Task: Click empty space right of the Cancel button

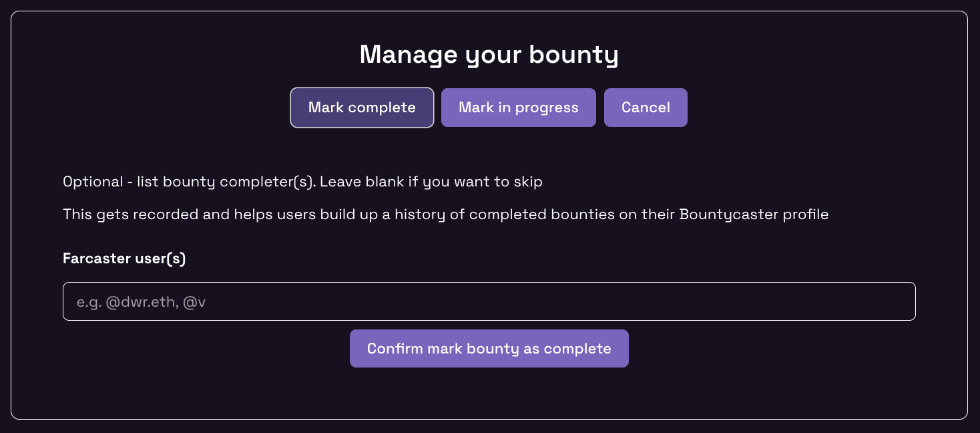Action: (x=801, y=108)
